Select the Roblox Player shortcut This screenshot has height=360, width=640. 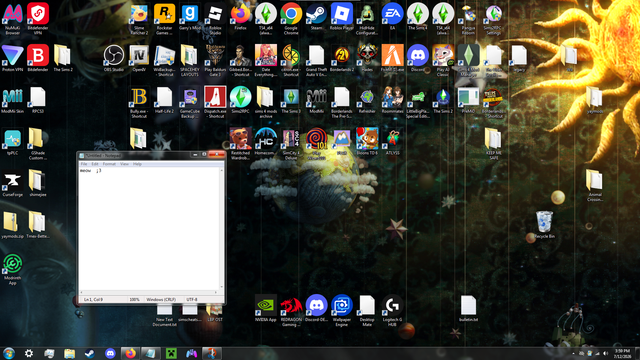pos(342,17)
